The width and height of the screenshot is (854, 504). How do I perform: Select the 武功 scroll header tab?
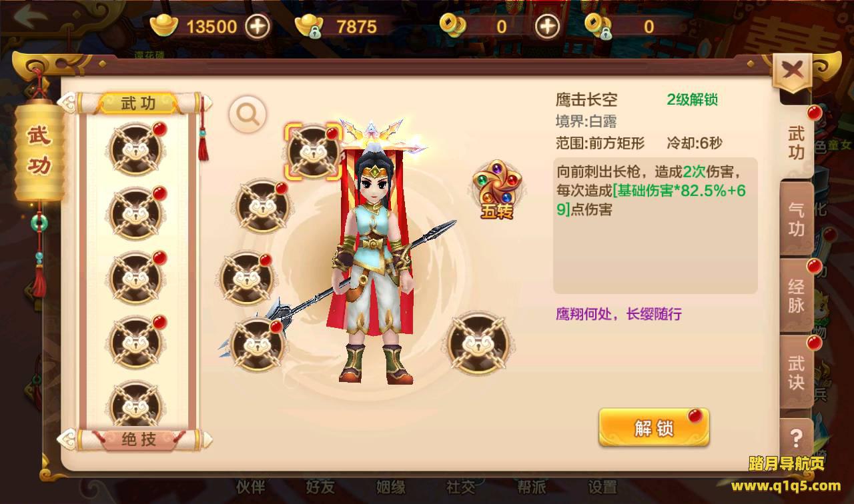pyautogui.click(x=138, y=103)
